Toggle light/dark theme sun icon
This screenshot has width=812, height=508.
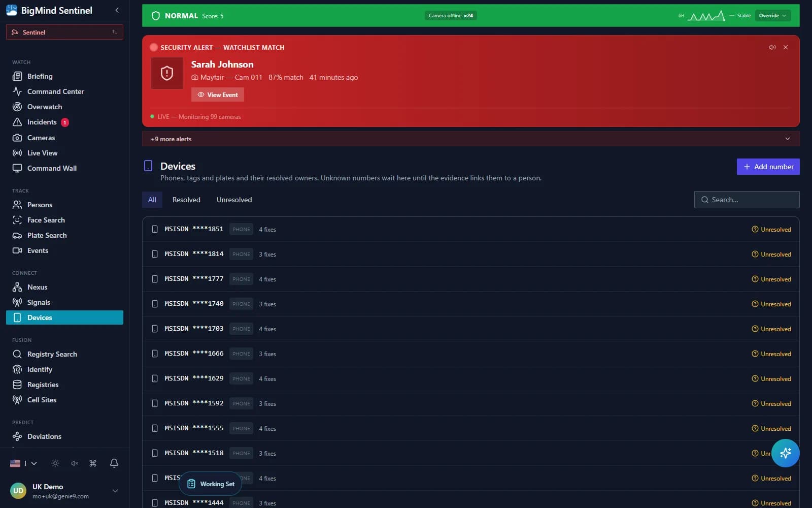tap(55, 463)
